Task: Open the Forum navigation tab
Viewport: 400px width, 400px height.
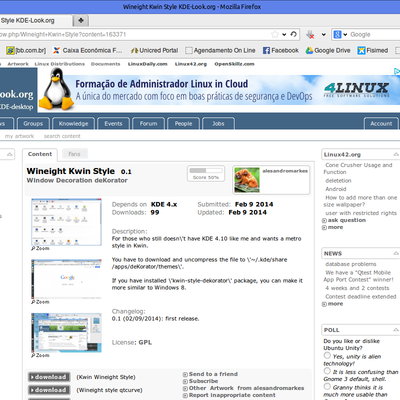Action: [148, 124]
